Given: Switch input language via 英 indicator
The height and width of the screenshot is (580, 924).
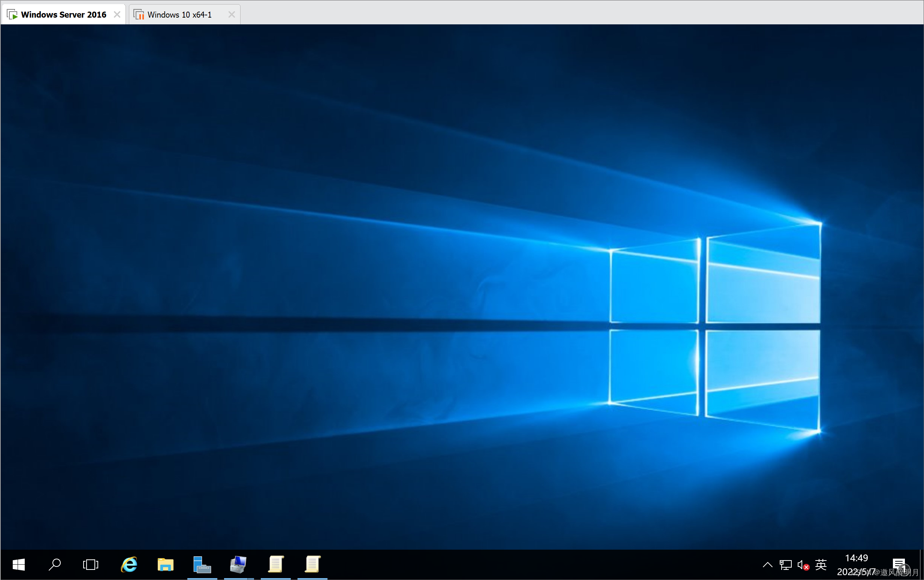Looking at the screenshot, I should (x=821, y=565).
